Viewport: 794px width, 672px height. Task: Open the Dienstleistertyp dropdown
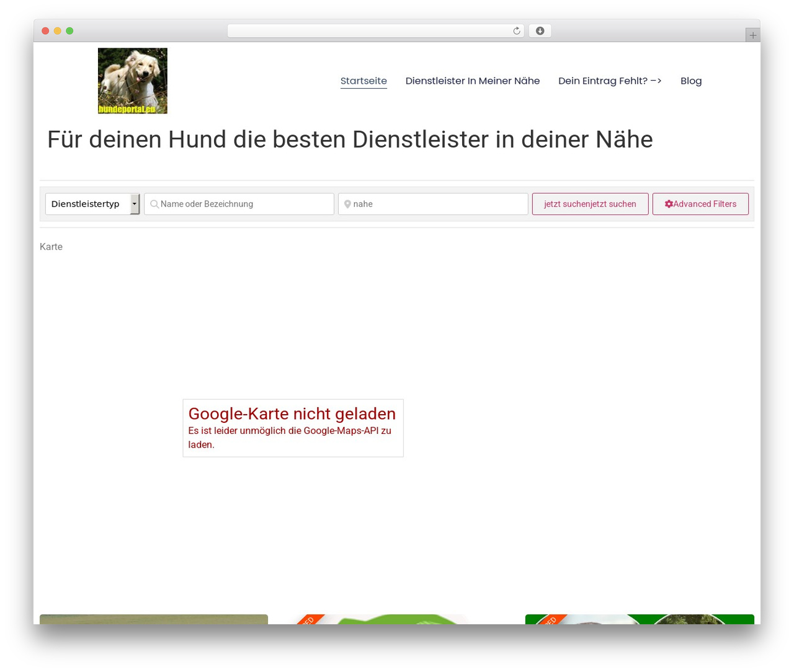[92, 204]
